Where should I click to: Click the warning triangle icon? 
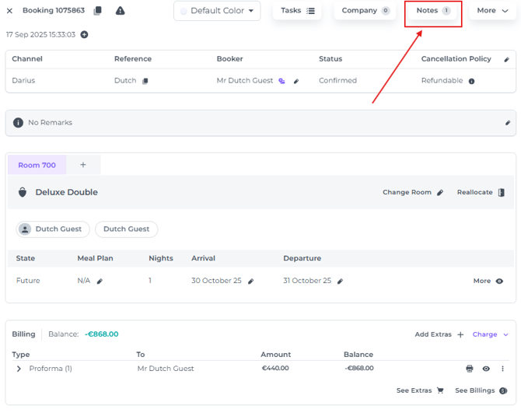coord(120,11)
